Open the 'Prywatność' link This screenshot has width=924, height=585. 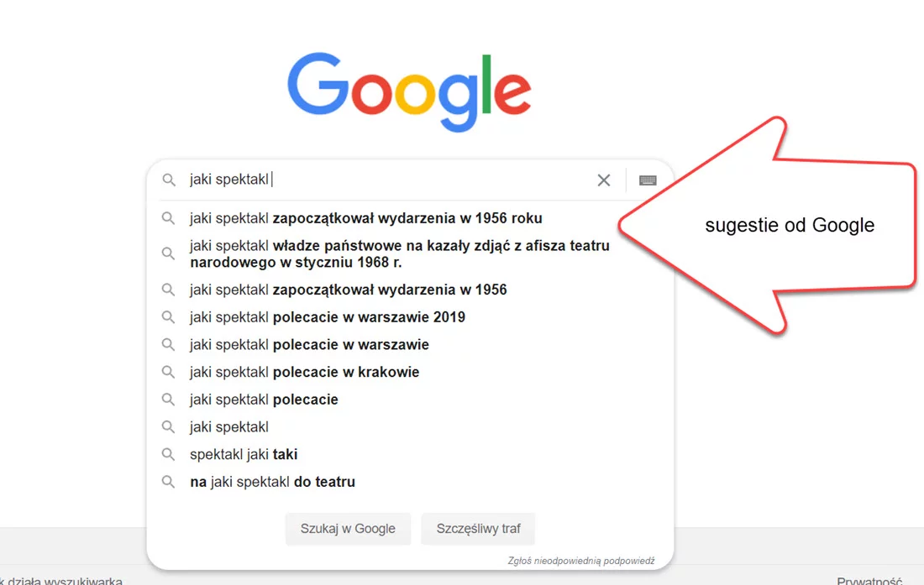pos(869,579)
